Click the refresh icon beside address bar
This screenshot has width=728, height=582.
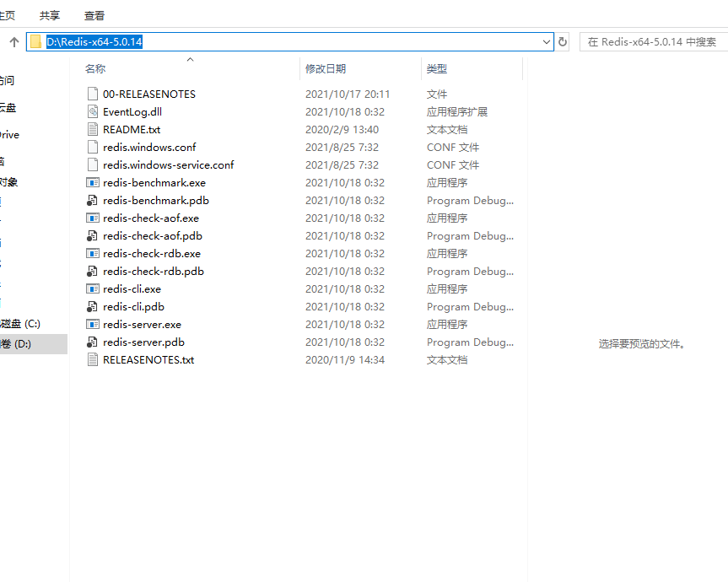563,42
